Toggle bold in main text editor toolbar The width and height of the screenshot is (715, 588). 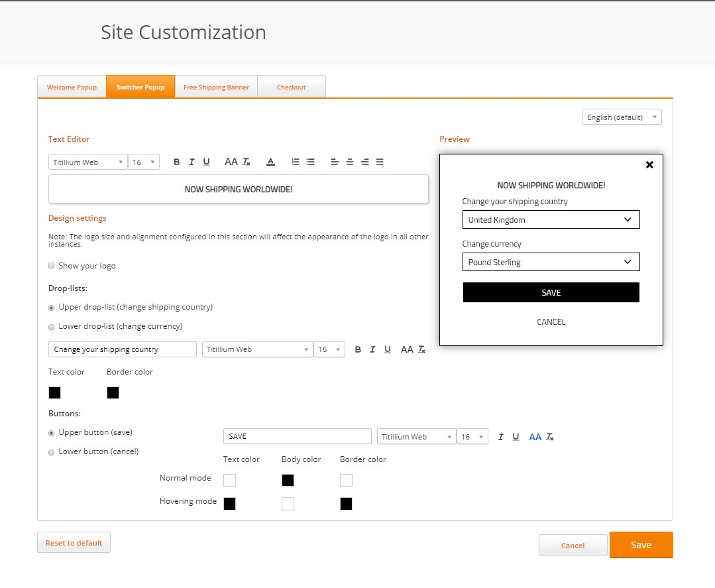click(177, 162)
